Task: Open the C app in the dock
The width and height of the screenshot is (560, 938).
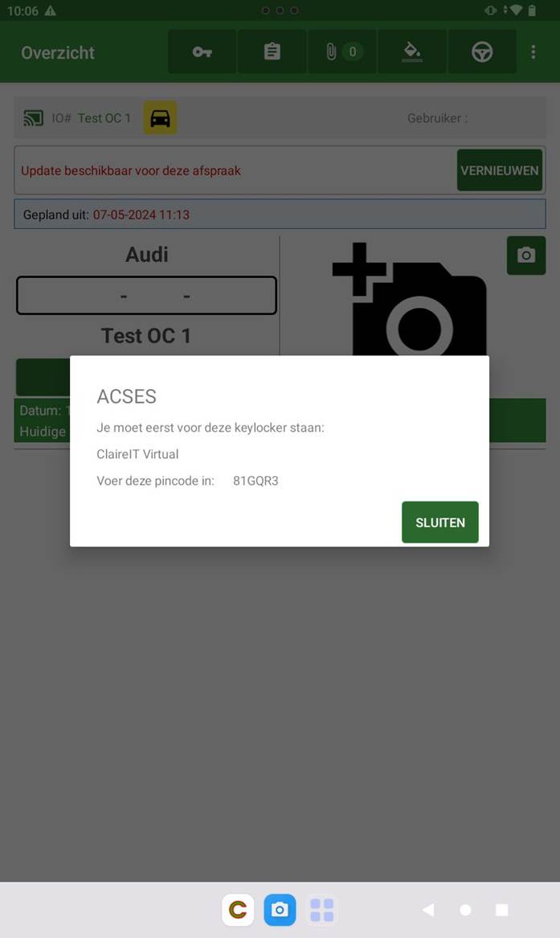Action: 238,910
